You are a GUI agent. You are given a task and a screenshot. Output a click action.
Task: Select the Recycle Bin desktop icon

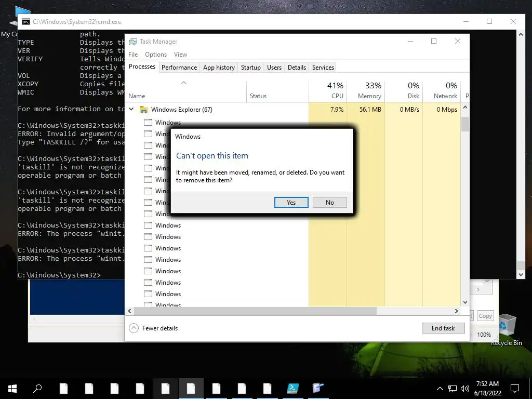point(507,329)
